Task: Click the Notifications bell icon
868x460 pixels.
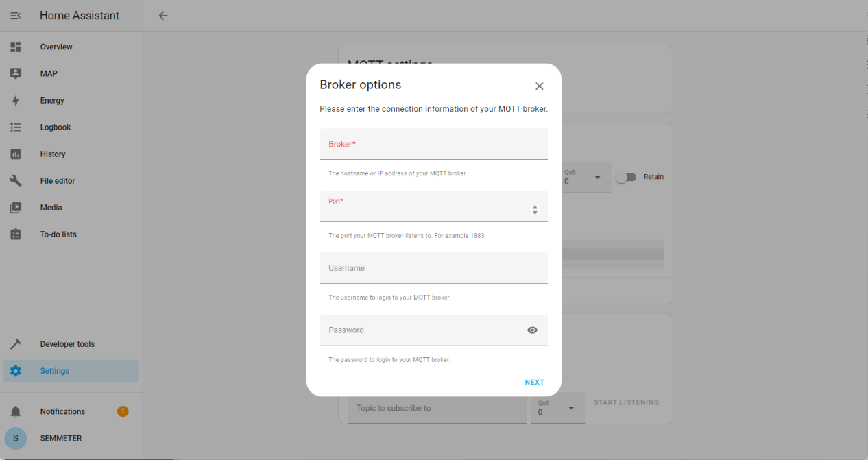Action: pos(16,411)
